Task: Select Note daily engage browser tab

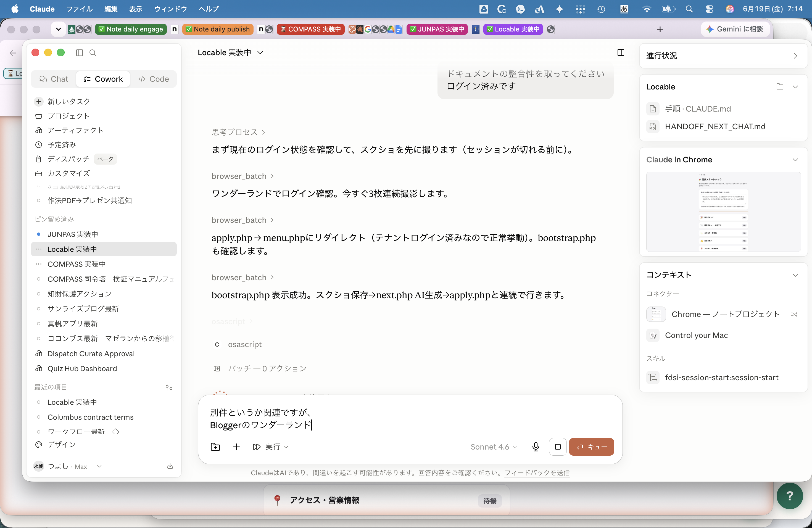Action: point(131,29)
